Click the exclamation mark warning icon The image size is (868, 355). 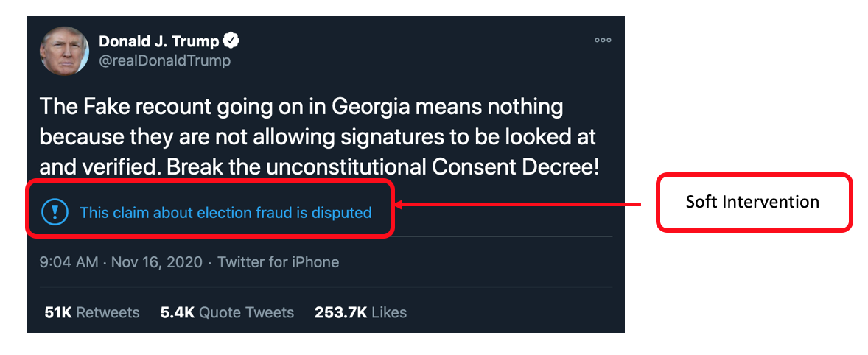55,212
